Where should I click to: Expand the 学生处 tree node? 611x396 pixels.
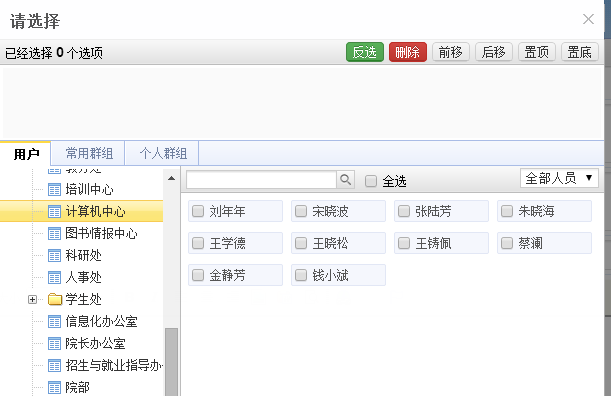[x=33, y=299]
